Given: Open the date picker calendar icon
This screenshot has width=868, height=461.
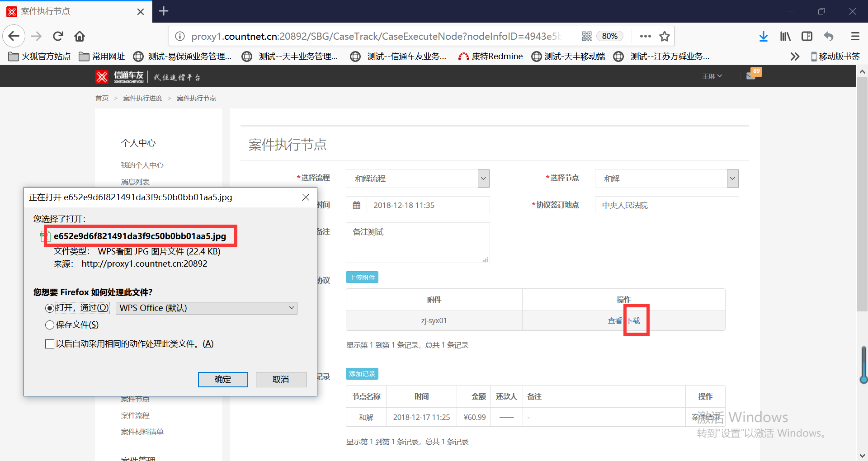Looking at the screenshot, I should pos(357,205).
